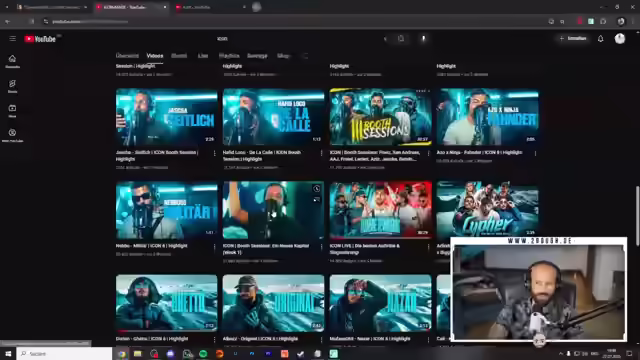Viewport: 640px width, 360px height.
Task: Switch to the Übersicht channel tab
Action: 127,56
